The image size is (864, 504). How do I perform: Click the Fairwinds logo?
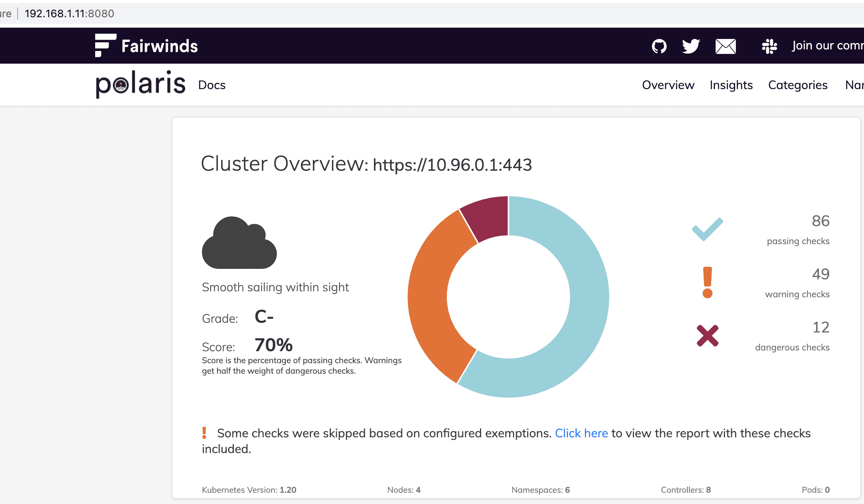(146, 46)
